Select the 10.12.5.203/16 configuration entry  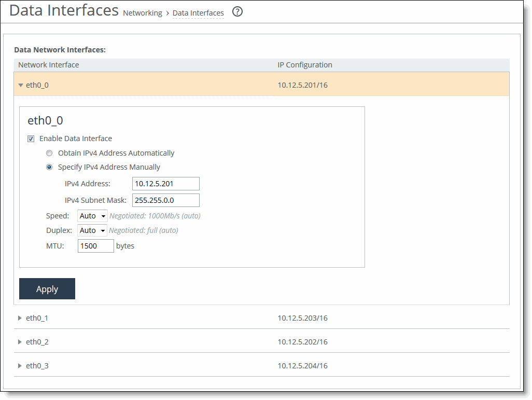point(302,318)
